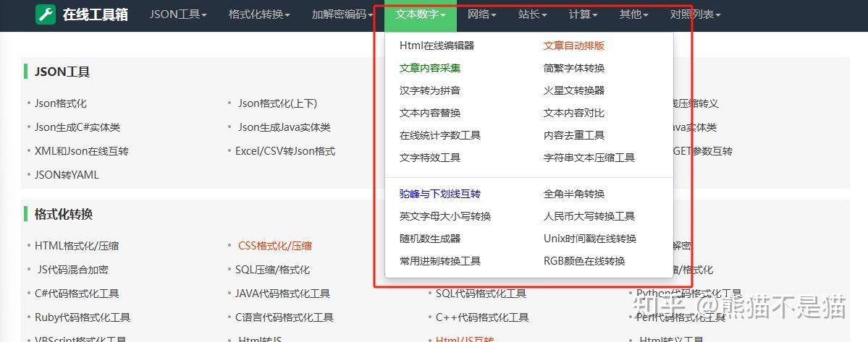Expand the 格式化转换 nav dropdown

point(258,15)
